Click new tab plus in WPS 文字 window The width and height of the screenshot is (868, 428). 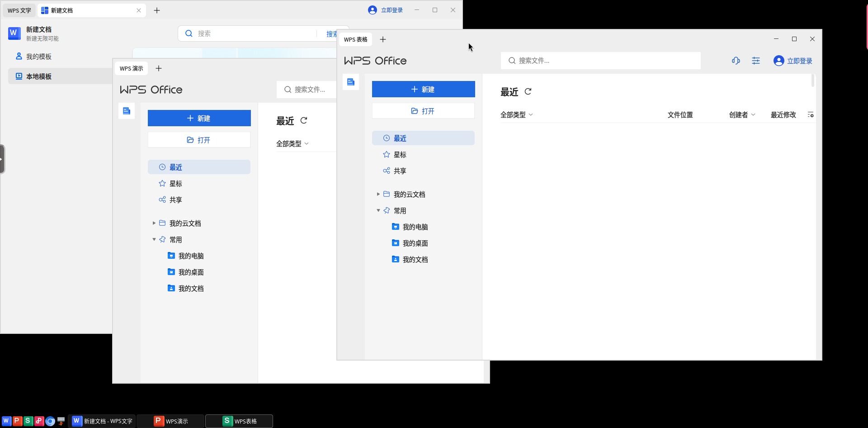pyautogui.click(x=157, y=10)
